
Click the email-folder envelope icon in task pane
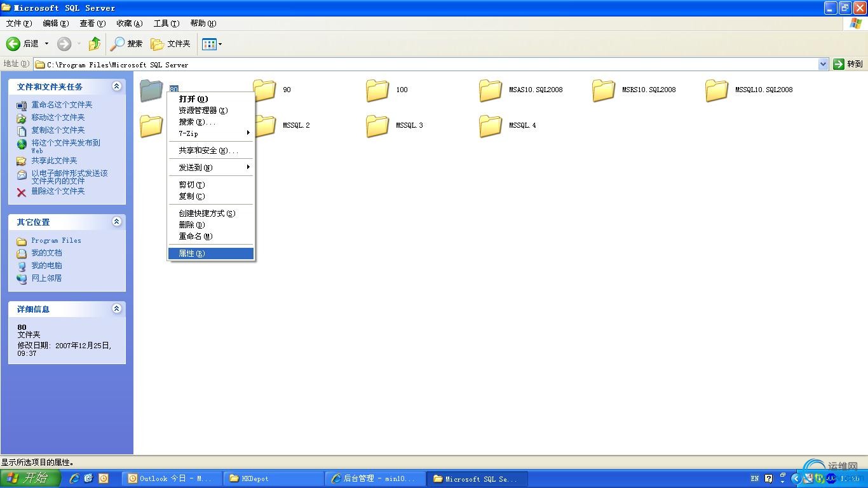point(22,175)
